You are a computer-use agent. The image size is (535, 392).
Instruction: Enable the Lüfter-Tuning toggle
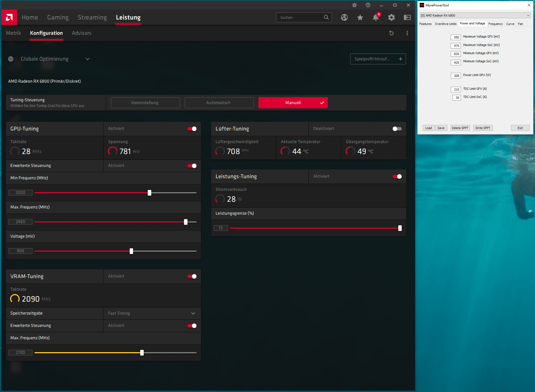click(x=397, y=129)
